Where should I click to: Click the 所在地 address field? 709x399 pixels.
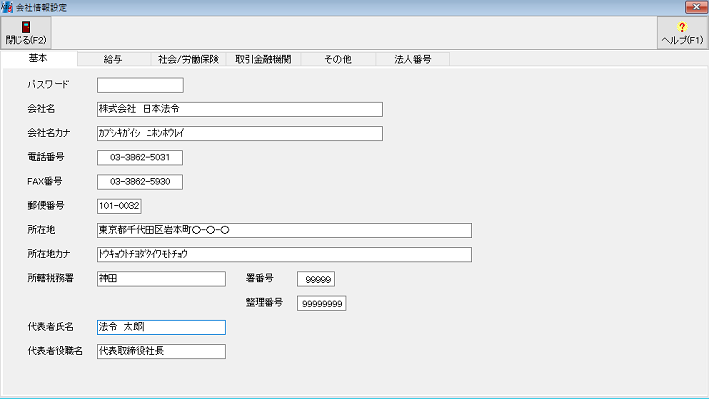coord(284,230)
